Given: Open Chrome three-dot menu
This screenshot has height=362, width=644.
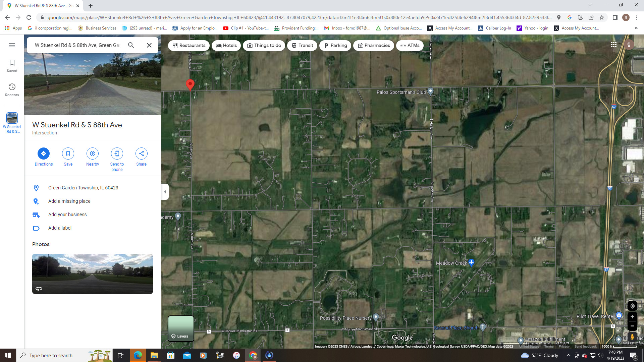Looking at the screenshot, I should pos(637,17).
